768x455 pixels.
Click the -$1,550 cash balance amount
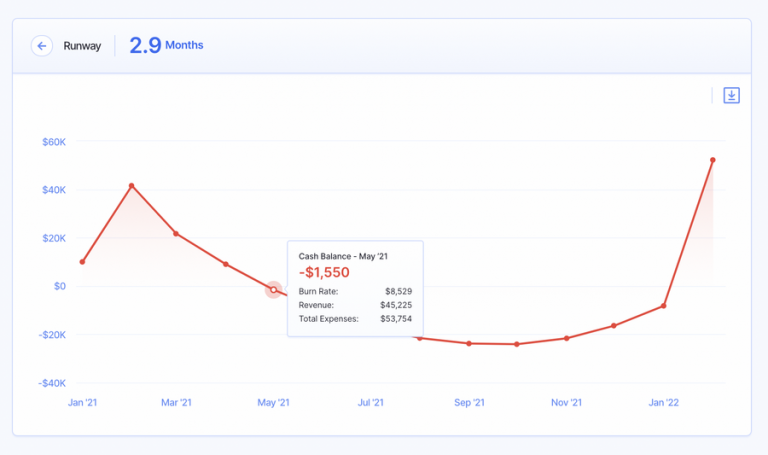[324, 272]
